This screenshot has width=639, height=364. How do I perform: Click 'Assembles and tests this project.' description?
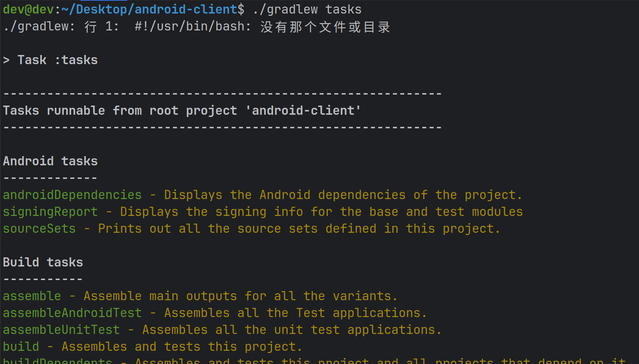[x=182, y=347]
